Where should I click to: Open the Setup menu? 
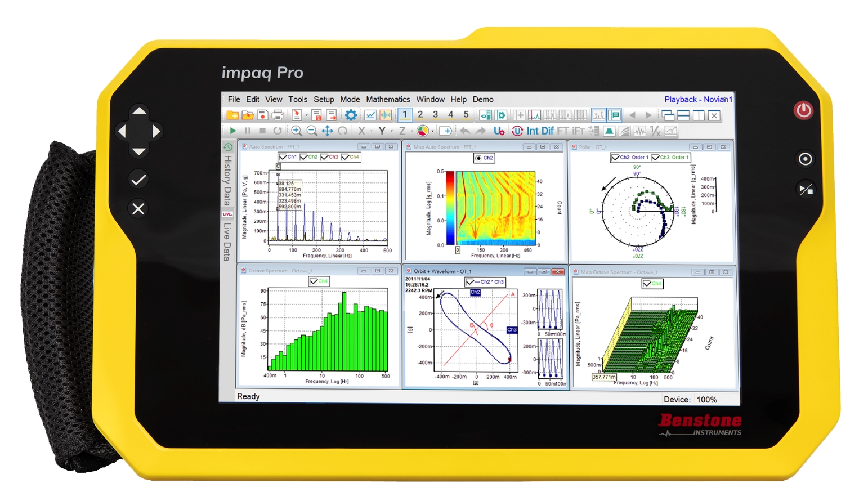[x=324, y=99]
